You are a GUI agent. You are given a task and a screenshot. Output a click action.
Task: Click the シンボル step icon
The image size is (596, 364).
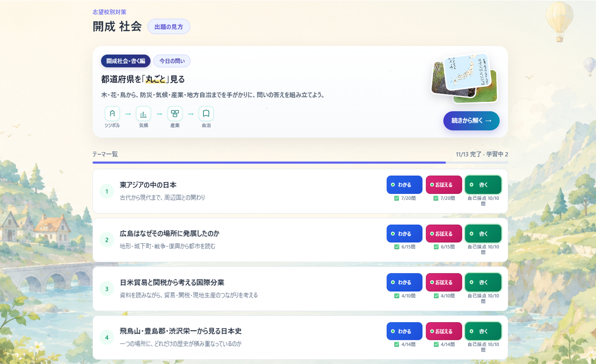tap(112, 113)
